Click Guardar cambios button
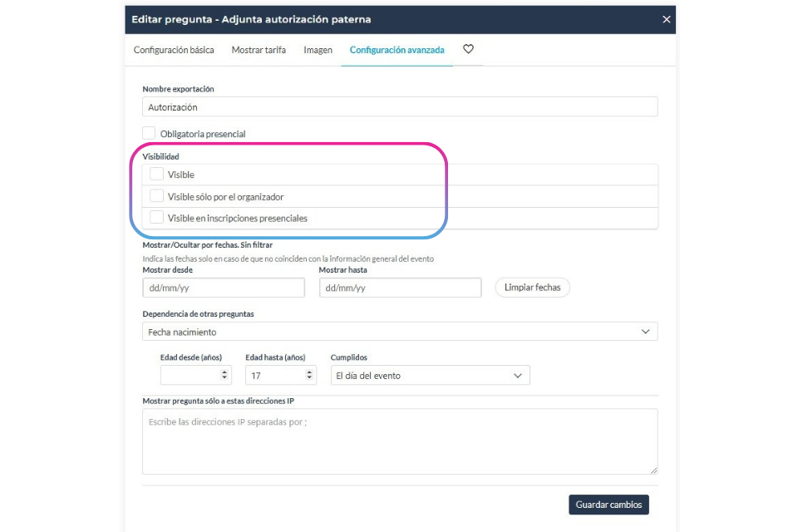798x532 pixels. pyautogui.click(x=608, y=505)
